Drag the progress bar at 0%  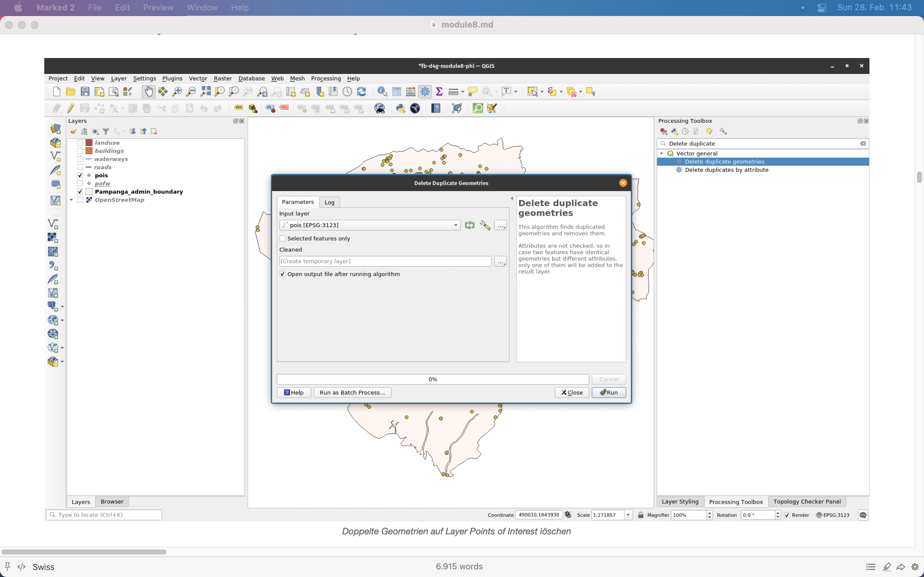click(432, 379)
